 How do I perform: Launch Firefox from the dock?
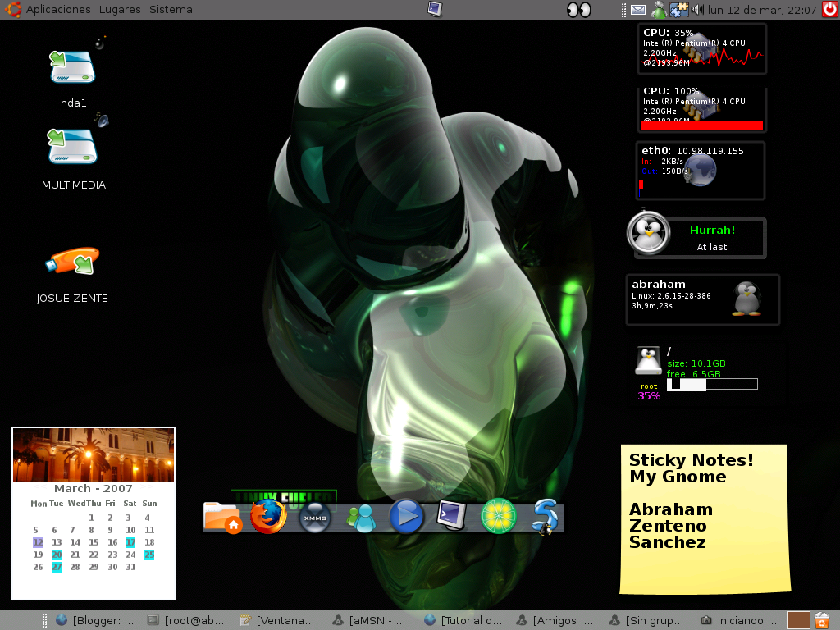268,517
